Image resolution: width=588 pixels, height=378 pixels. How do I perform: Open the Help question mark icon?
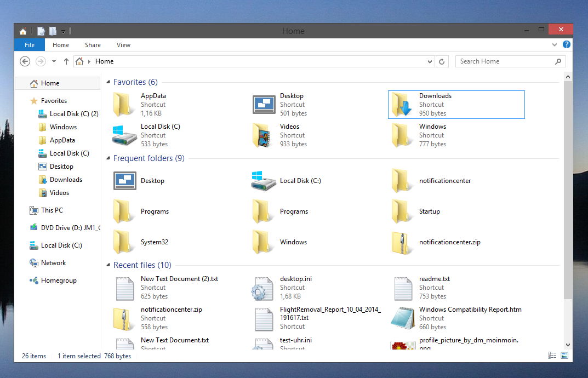click(567, 44)
